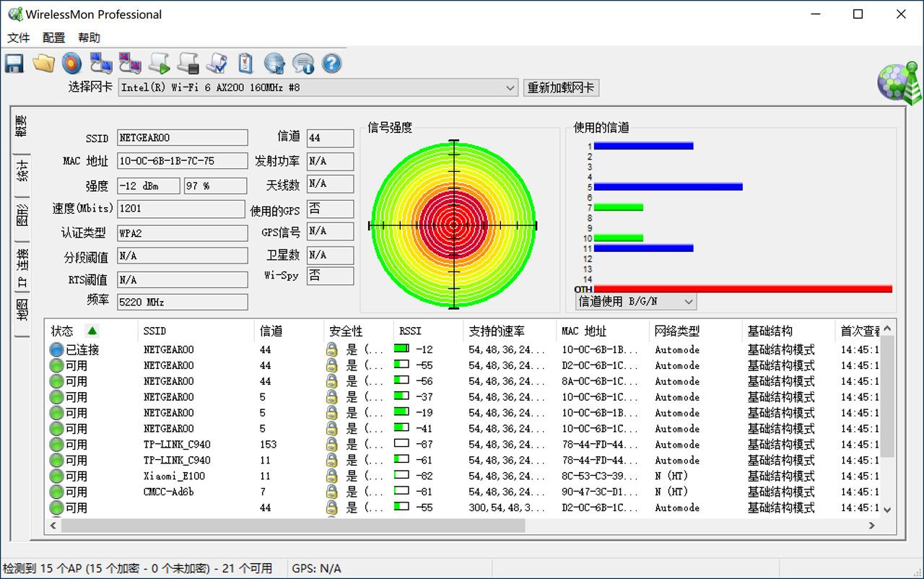This screenshot has width=924, height=579.
Task: Open the 文件 menu
Action: point(19,38)
